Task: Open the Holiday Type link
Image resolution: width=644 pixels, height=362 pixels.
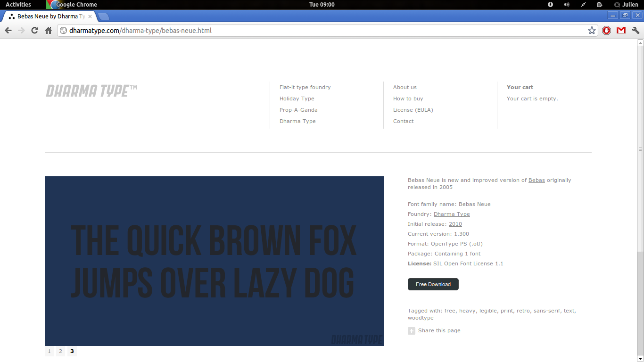Action: (x=297, y=99)
